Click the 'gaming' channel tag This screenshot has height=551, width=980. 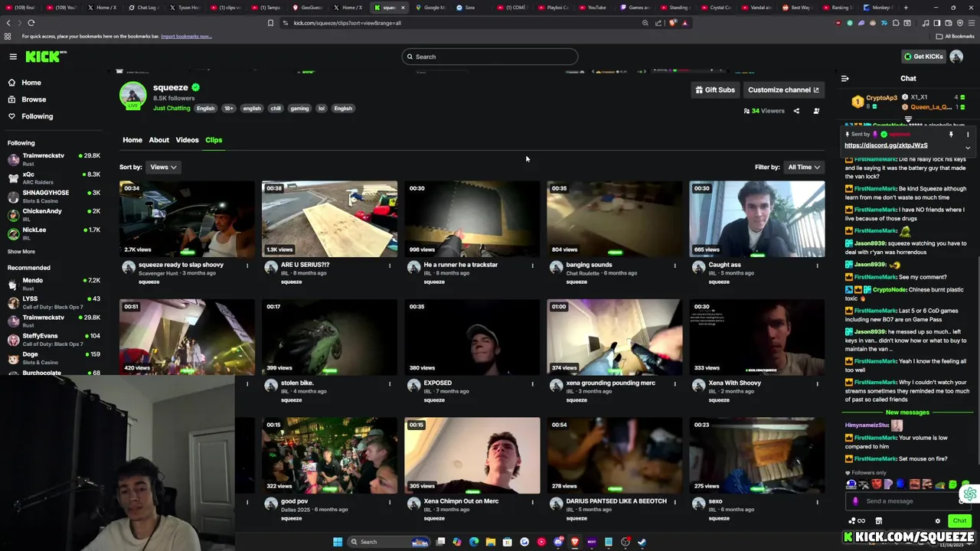coord(299,109)
